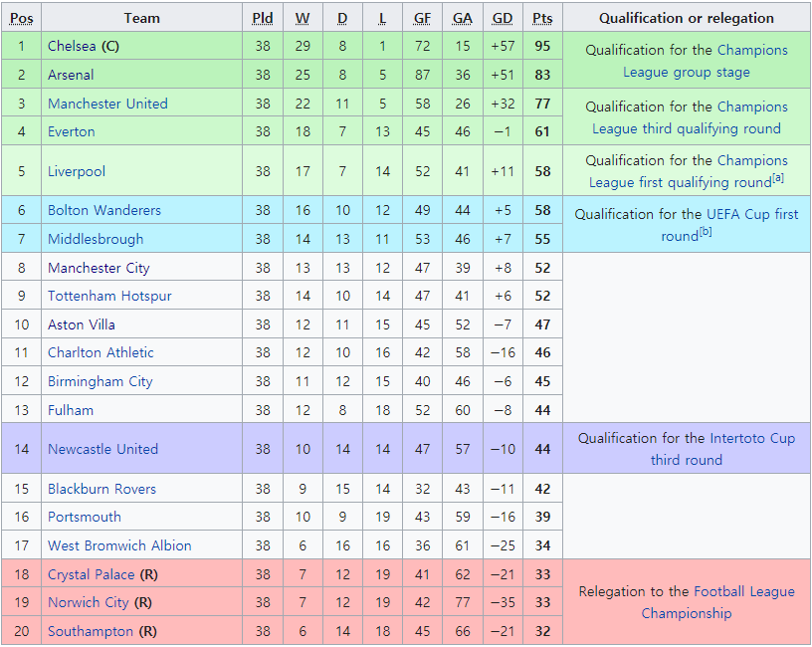The image size is (812, 647).
Task: Open the Crystal Palace link
Action: tap(91, 574)
